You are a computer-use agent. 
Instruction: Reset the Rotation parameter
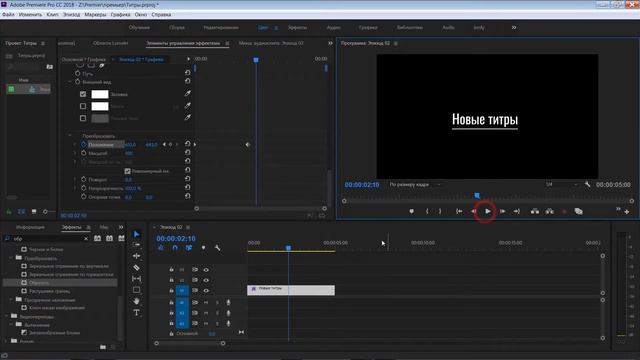(x=187, y=179)
